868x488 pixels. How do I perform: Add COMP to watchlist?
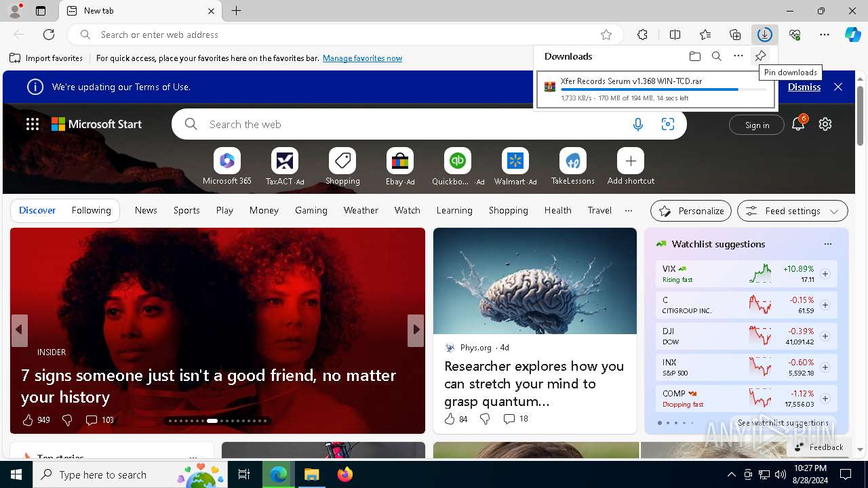point(825,399)
